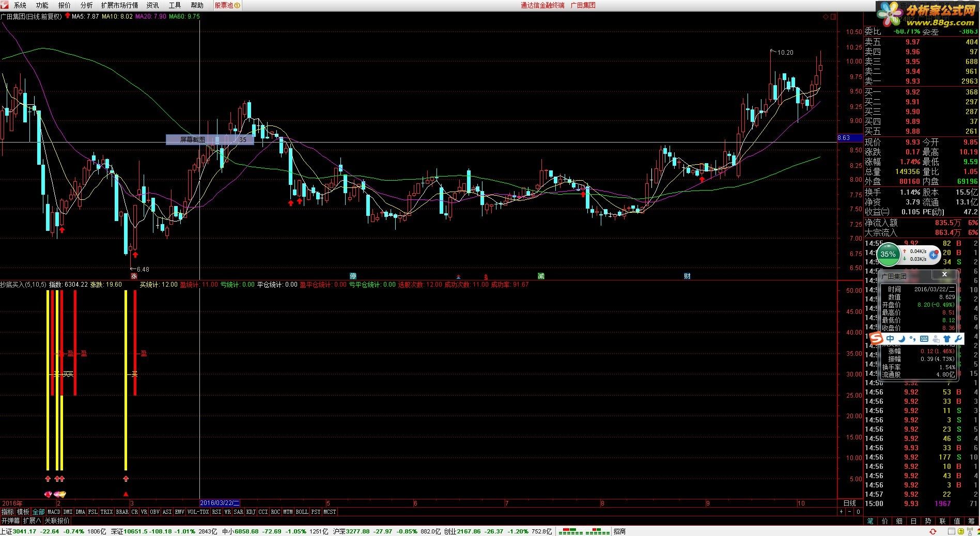
Task: Open the 资讯 menu
Action: [x=152, y=5]
